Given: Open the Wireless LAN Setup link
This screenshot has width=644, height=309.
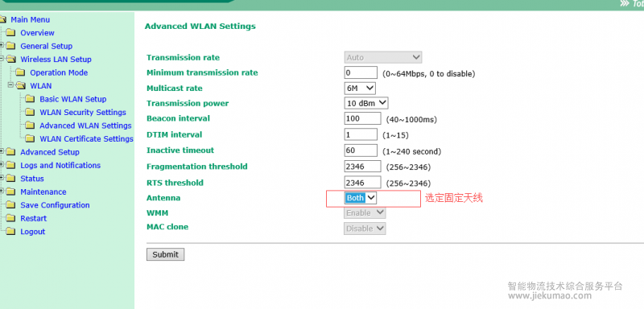Looking at the screenshot, I should coord(56,59).
